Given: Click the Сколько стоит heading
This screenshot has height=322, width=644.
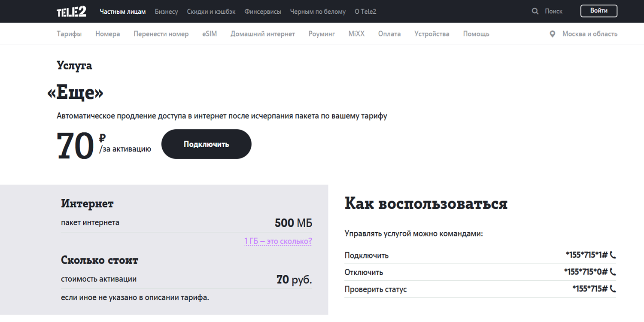Looking at the screenshot, I should (x=100, y=260).
